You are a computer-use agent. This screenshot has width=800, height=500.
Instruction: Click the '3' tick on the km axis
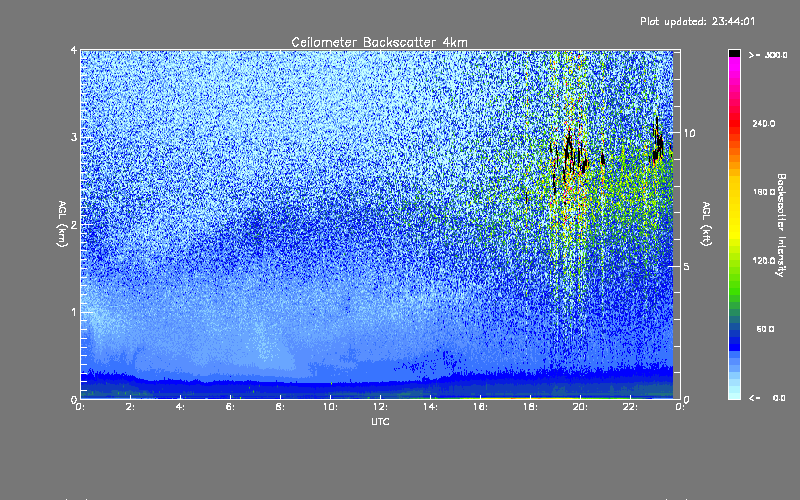74,137
